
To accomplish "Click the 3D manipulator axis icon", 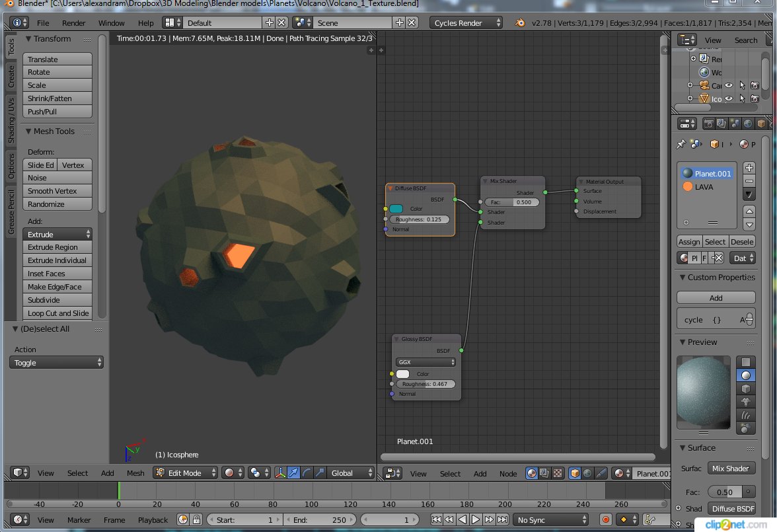I will [280, 473].
